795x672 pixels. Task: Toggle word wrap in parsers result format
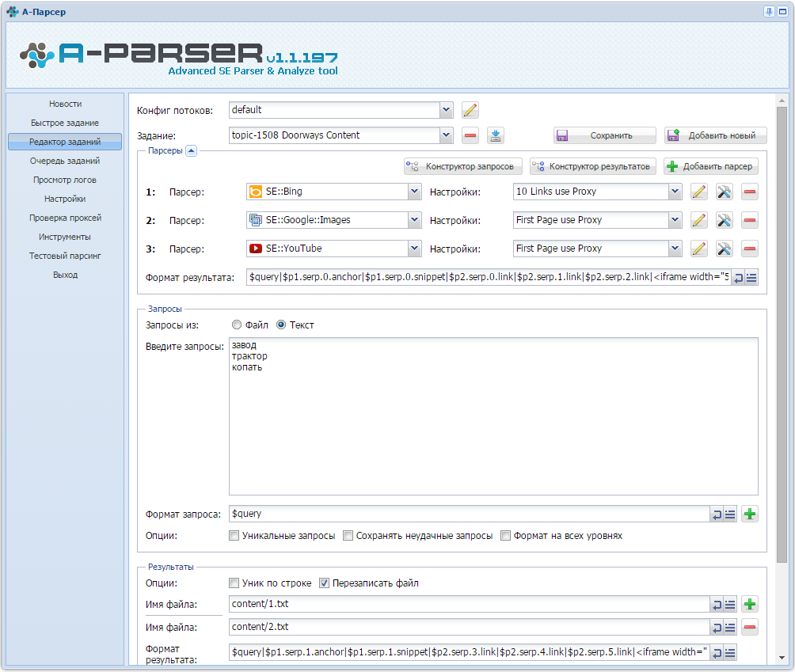(x=738, y=277)
